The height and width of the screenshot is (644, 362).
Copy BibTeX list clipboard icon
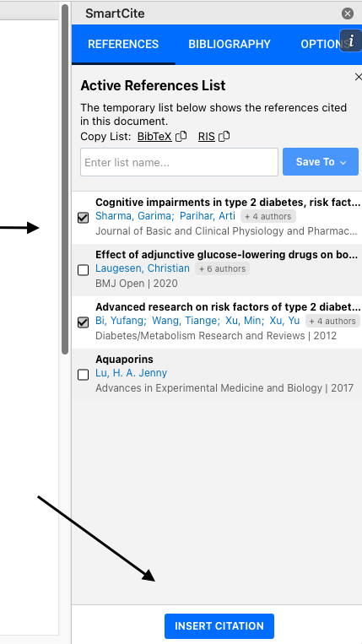tap(181, 136)
